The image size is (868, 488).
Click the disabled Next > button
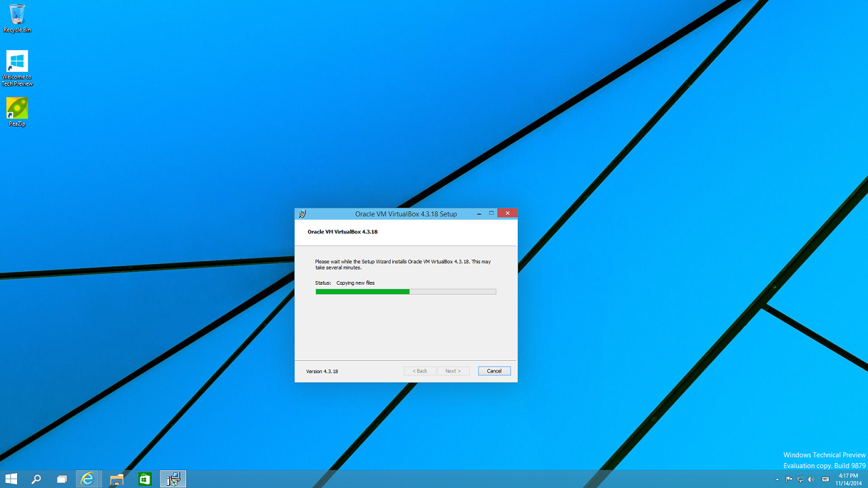(453, 371)
